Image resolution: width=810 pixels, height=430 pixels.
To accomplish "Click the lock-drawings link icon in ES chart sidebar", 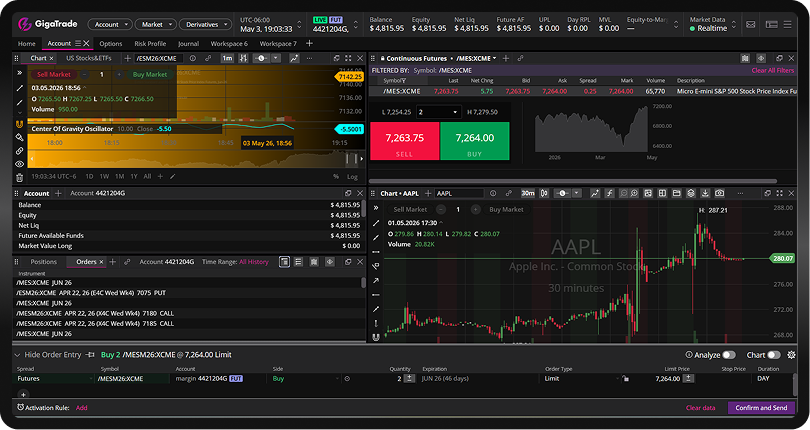I will [x=20, y=151].
